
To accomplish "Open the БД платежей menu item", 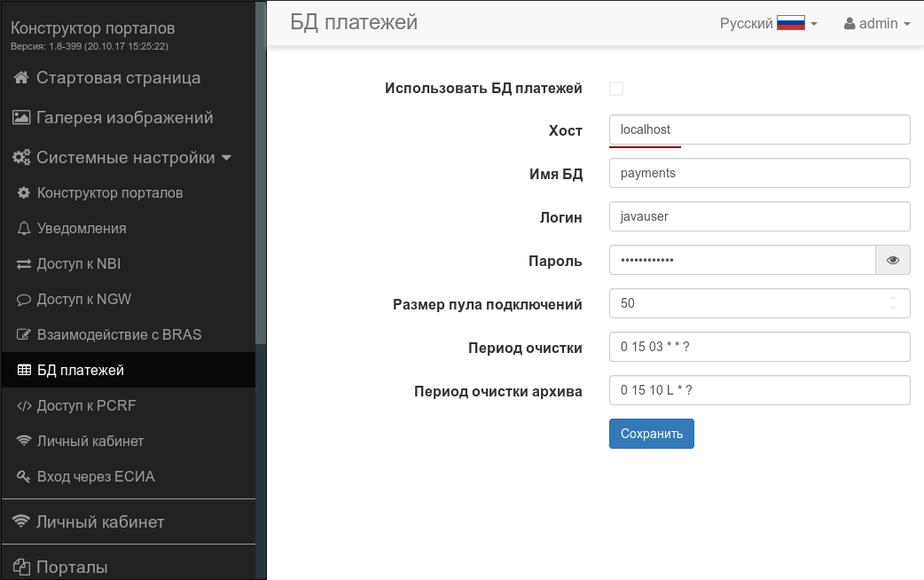I will pyautogui.click(x=80, y=371).
